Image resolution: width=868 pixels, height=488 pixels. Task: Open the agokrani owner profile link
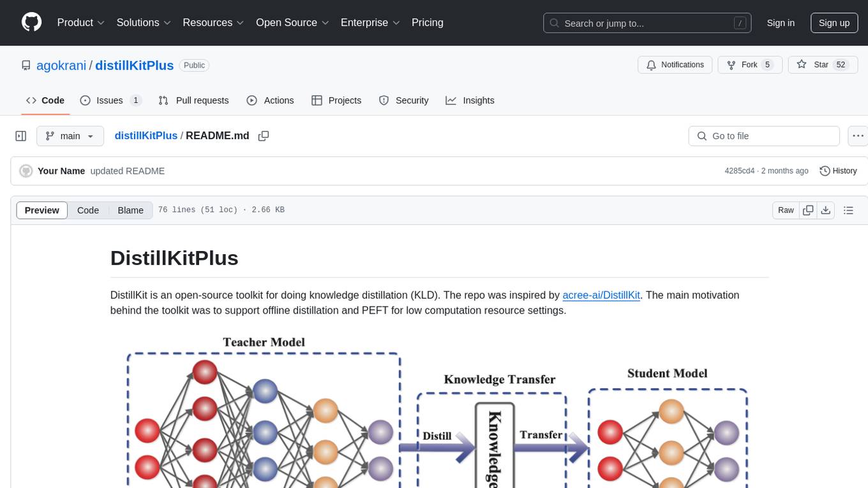tap(61, 65)
